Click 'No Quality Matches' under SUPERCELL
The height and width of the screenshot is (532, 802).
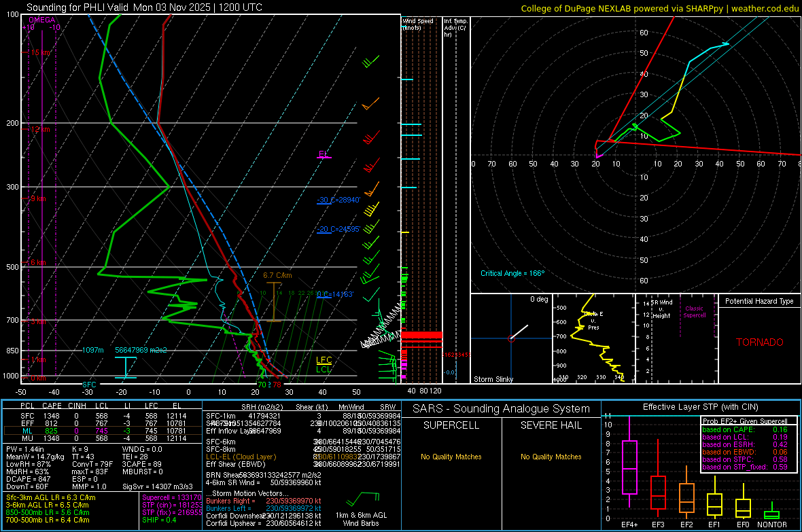pyautogui.click(x=451, y=457)
